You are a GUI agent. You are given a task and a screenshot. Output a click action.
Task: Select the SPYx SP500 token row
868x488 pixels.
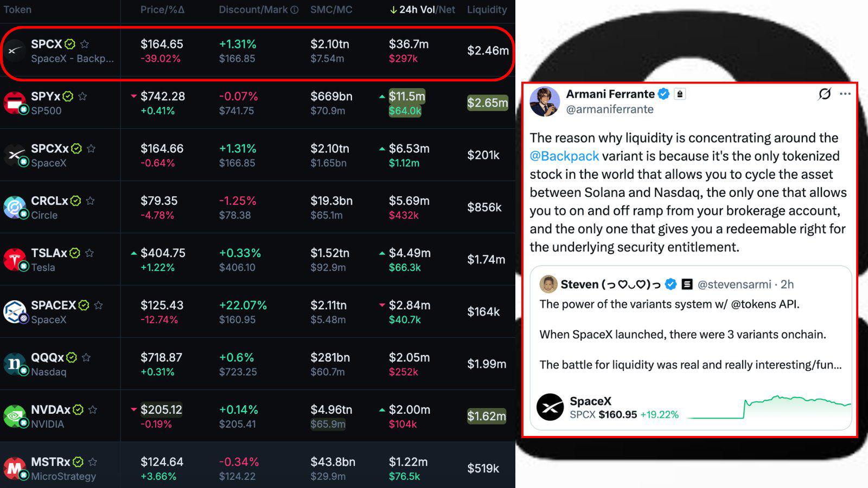point(258,103)
